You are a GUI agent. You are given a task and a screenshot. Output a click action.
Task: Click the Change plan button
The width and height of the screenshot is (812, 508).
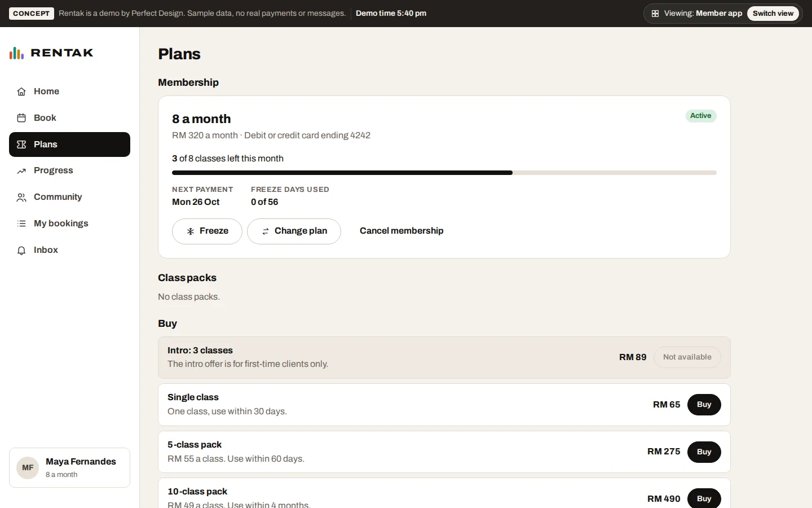tap(294, 231)
